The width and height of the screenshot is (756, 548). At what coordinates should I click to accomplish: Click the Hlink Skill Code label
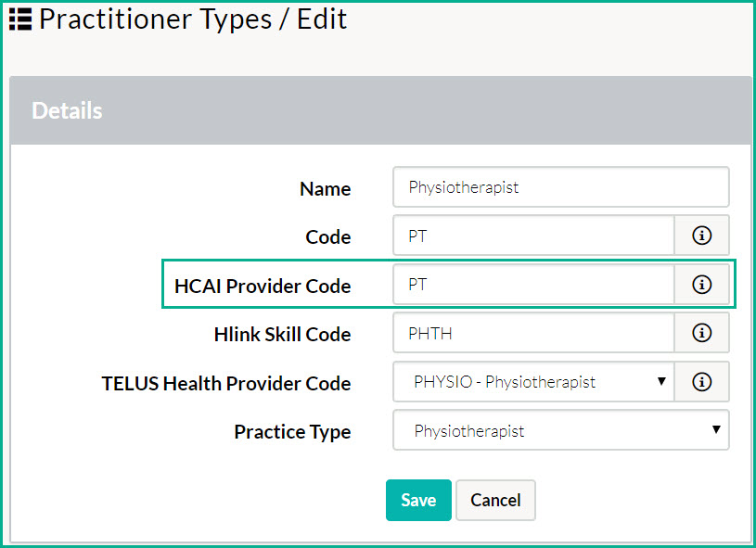tap(283, 335)
